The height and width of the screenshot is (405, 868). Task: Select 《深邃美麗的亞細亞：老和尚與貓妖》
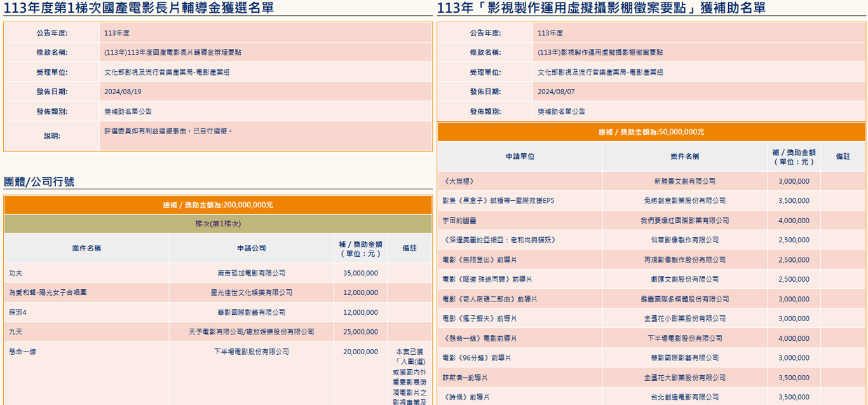click(x=499, y=240)
